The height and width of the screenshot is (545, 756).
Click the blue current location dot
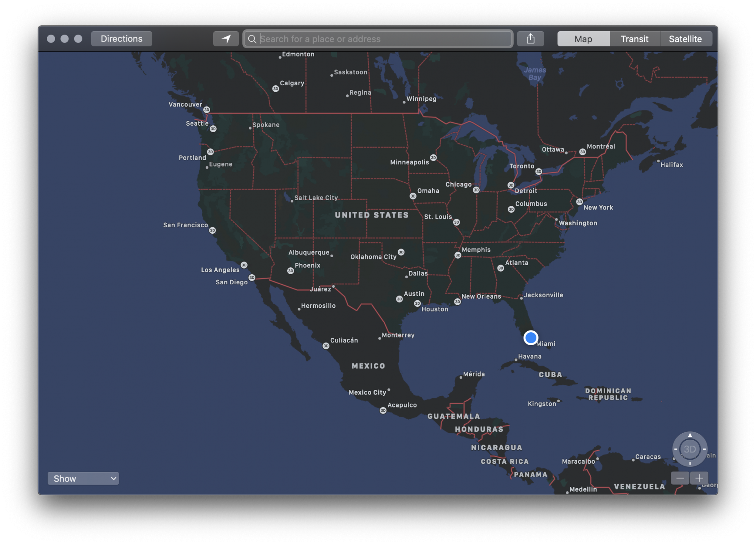(x=531, y=337)
